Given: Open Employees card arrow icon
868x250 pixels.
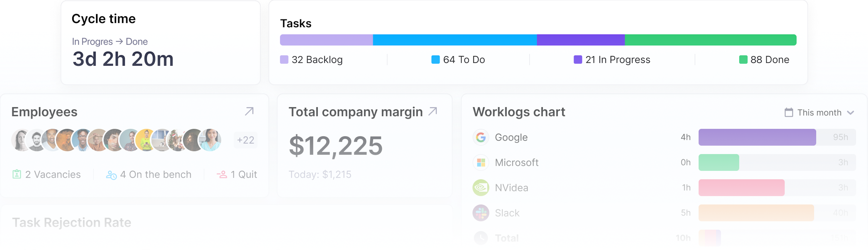Looking at the screenshot, I should (x=249, y=112).
